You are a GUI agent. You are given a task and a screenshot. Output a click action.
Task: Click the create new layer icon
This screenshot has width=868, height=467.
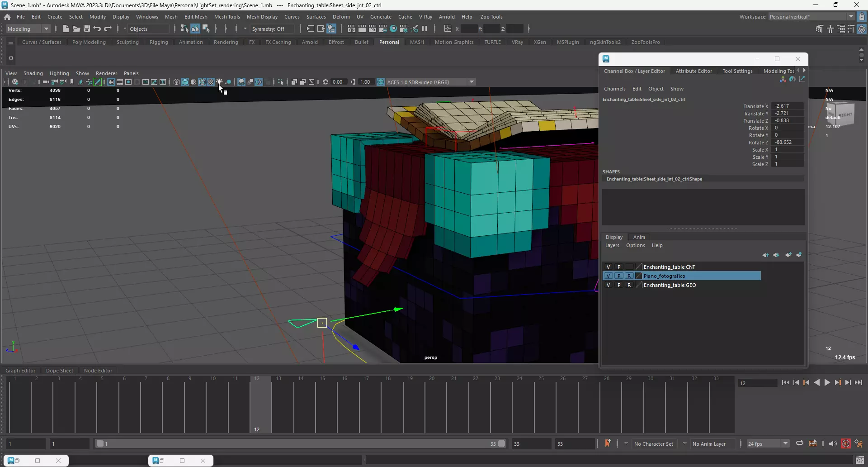pyautogui.click(x=788, y=255)
